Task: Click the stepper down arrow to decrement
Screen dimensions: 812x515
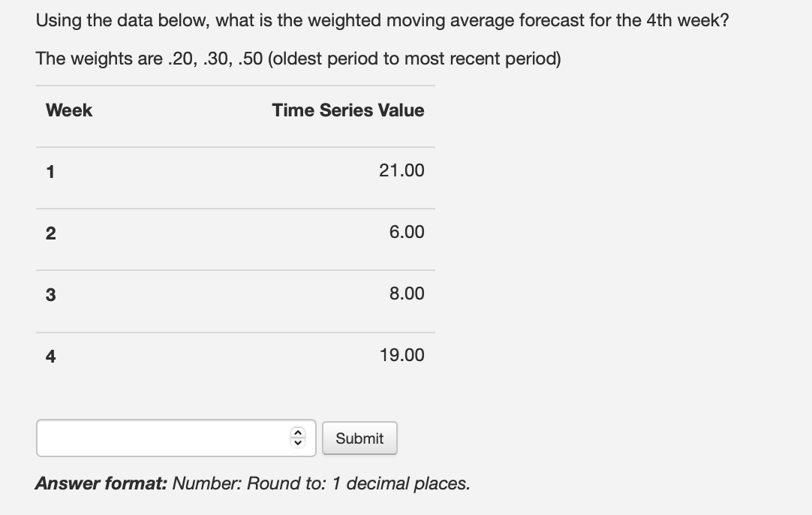Action: pos(297,443)
